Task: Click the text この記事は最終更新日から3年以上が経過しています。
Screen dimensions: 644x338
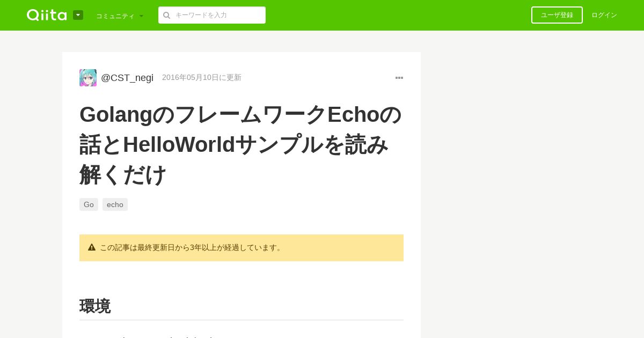Action: [x=192, y=247]
